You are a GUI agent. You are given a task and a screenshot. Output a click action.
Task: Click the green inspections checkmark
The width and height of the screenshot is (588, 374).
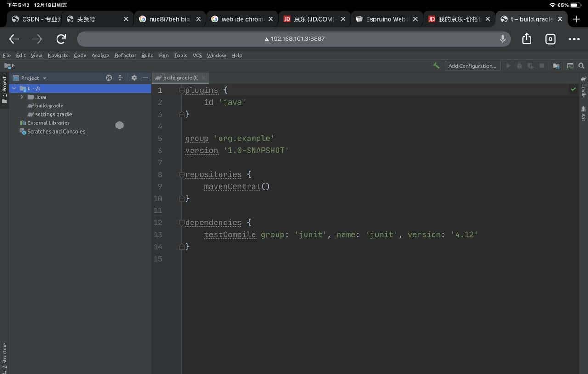click(573, 89)
